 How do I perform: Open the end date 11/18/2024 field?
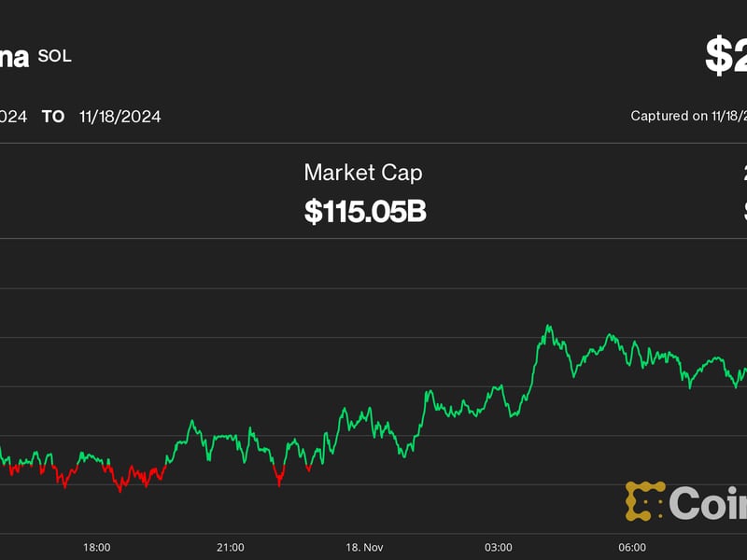coord(120,117)
